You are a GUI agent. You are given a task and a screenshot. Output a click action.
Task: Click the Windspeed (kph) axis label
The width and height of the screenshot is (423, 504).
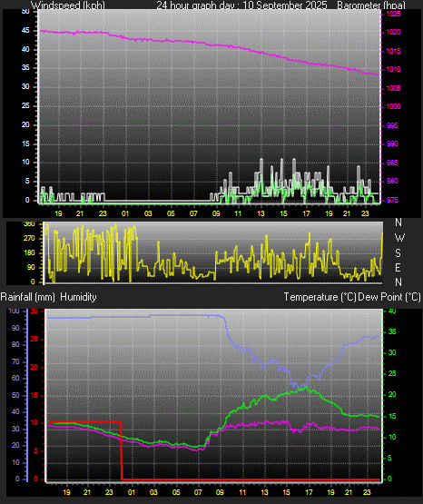(68, 5)
